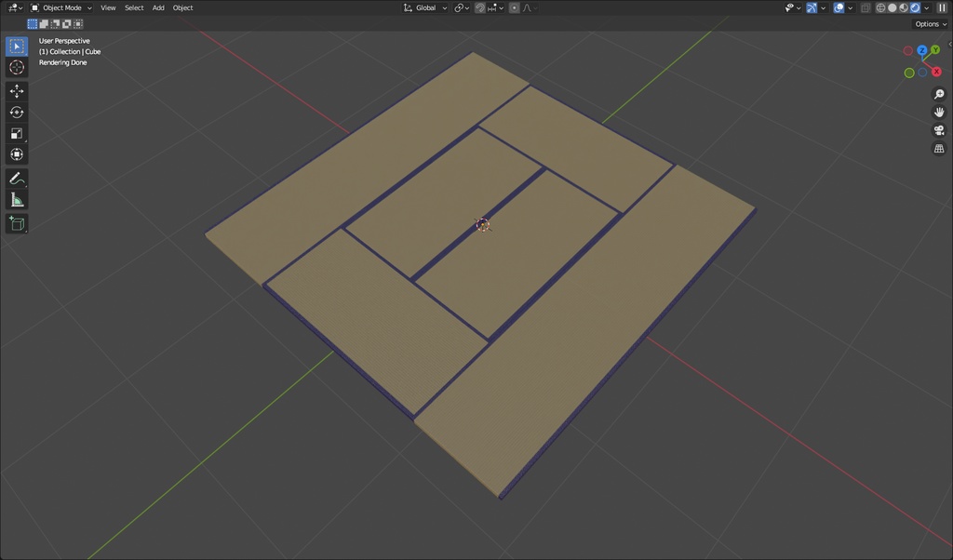Click the Zoom view magnifier icon
The image size is (953, 560).
point(939,94)
